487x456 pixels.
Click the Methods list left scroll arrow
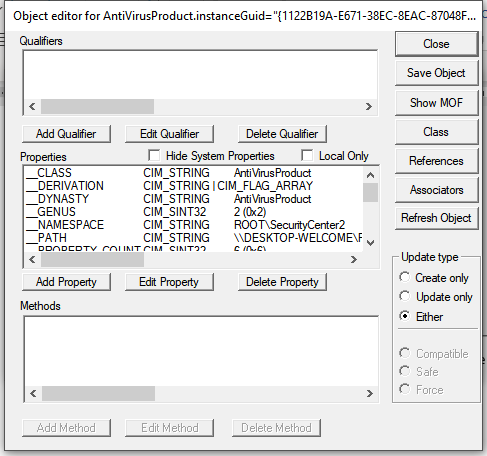pos(33,393)
